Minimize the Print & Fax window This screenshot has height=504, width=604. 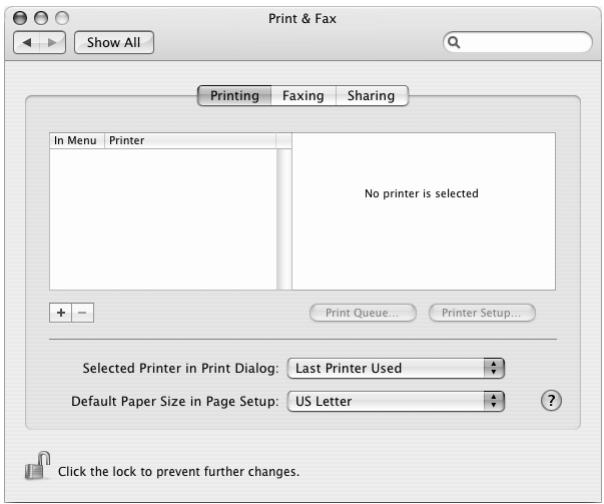point(41,18)
